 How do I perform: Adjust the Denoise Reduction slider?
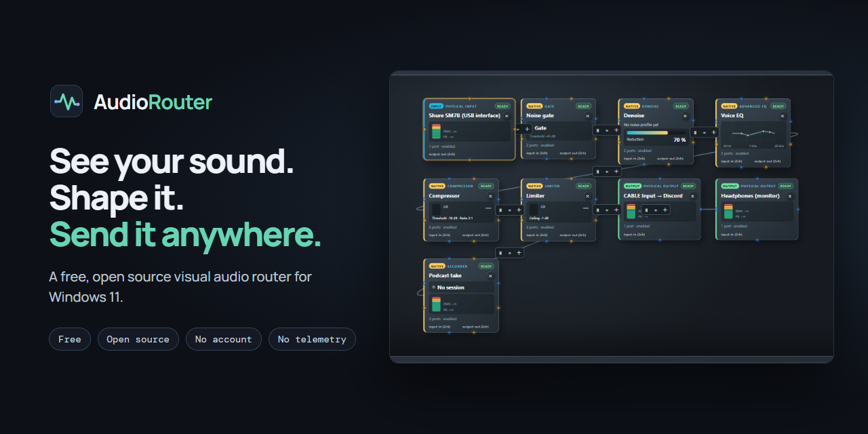[x=656, y=133]
